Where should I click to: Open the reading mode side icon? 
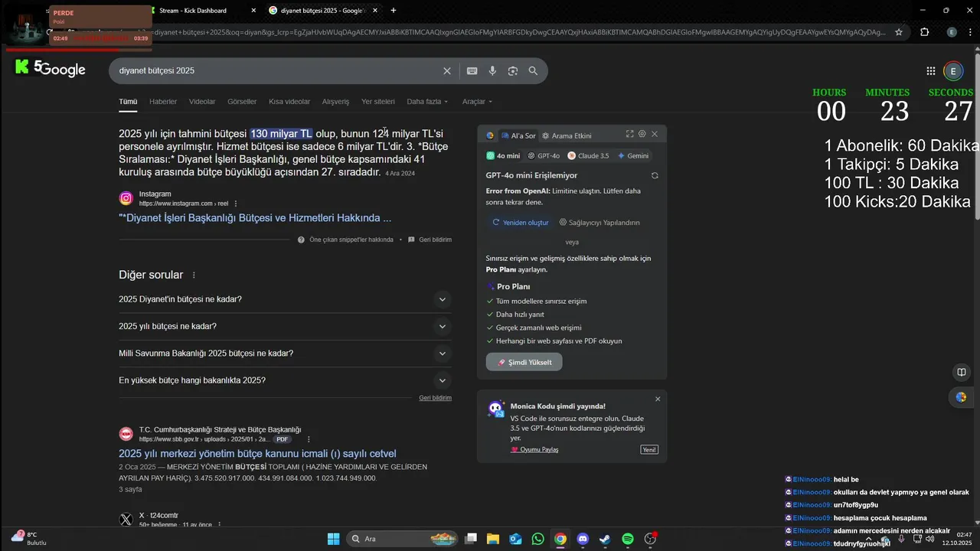tap(961, 373)
